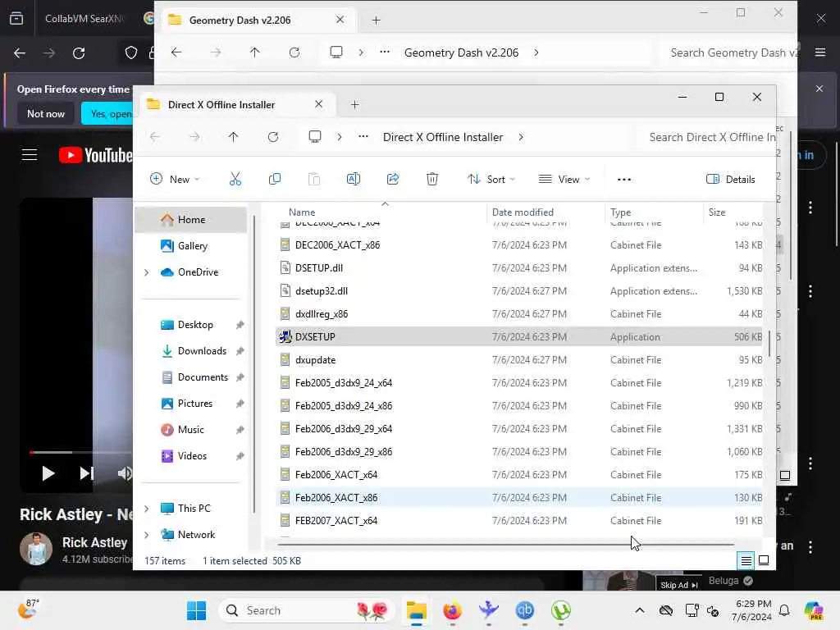This screenshot has width=840, height=630.
Task: Click the Paste clipboard icon
Action: pyautogui.click(x=314, y=179)
